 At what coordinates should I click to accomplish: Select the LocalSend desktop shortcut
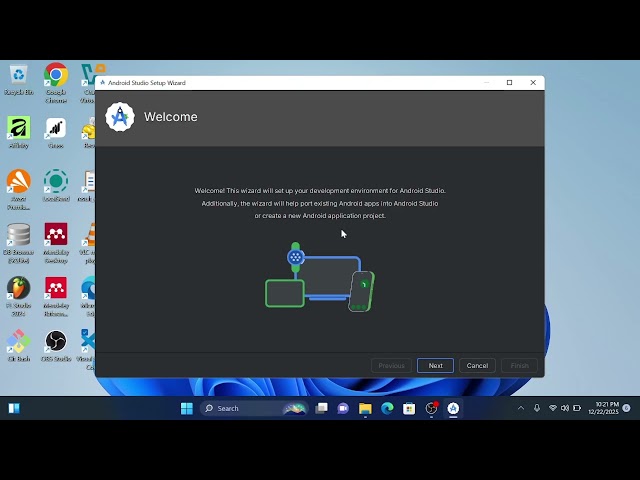(56, 186)
